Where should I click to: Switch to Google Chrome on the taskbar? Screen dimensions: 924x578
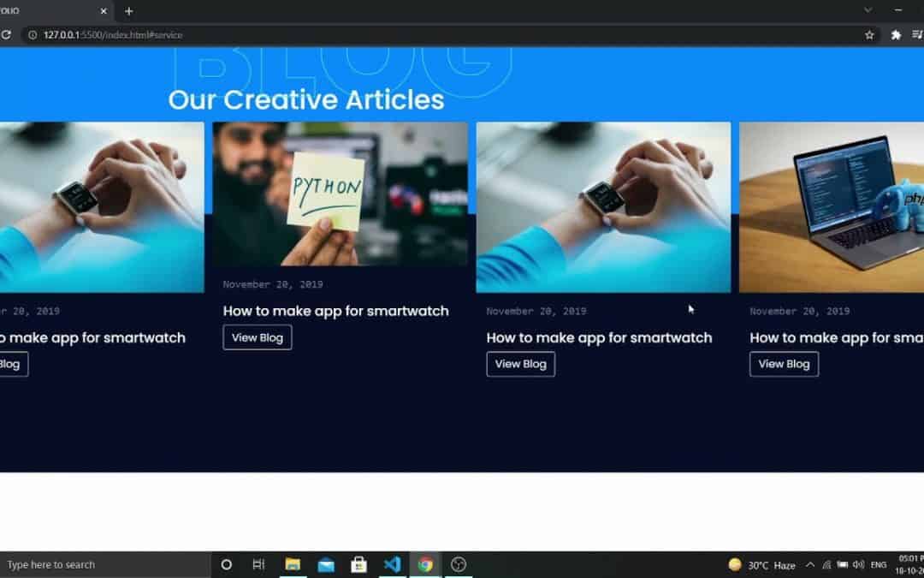tap(425, 564)
